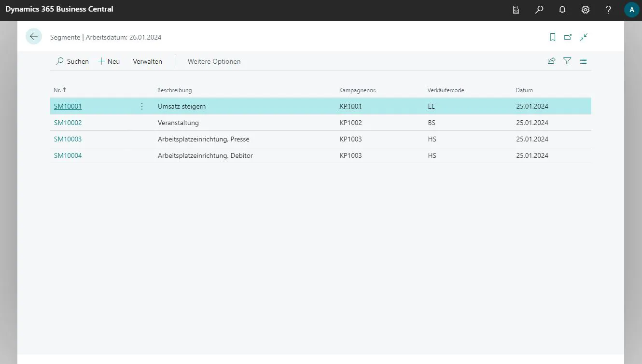Open segment SM10003
The image size is (642, 364).
(x=68, y=139)
